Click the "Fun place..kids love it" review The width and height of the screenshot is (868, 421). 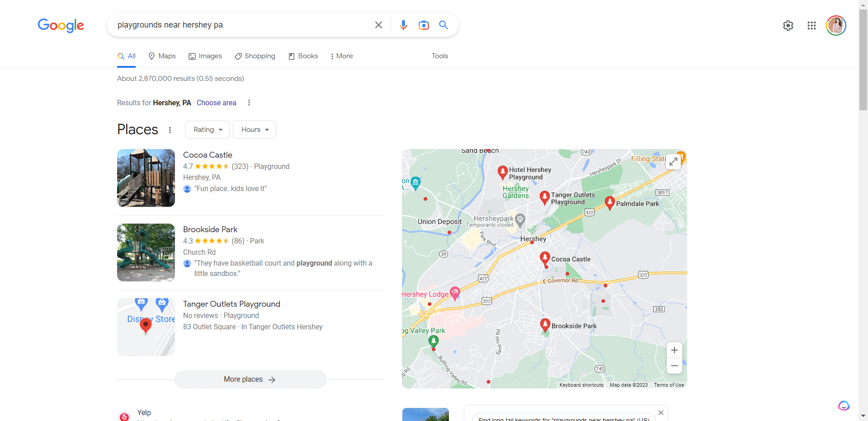231,189
